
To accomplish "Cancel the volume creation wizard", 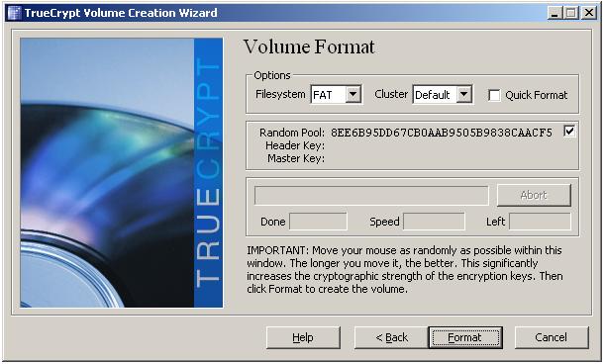I will (552, 337).
